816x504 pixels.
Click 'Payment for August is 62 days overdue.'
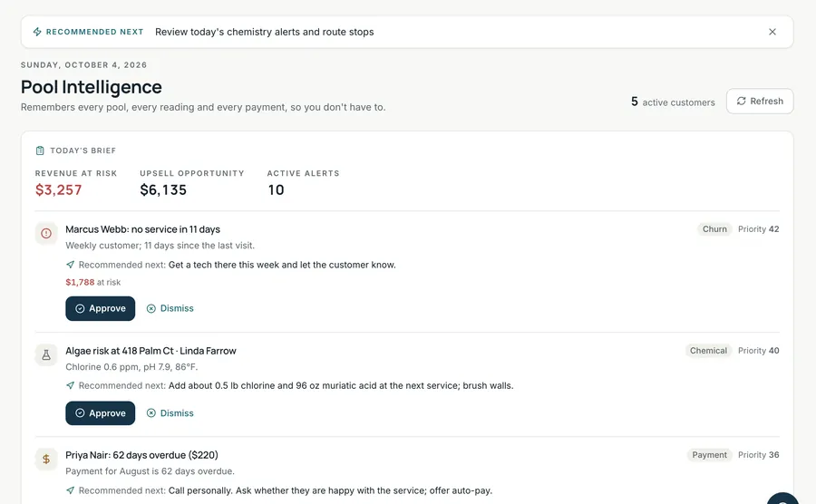click(150, 471)
